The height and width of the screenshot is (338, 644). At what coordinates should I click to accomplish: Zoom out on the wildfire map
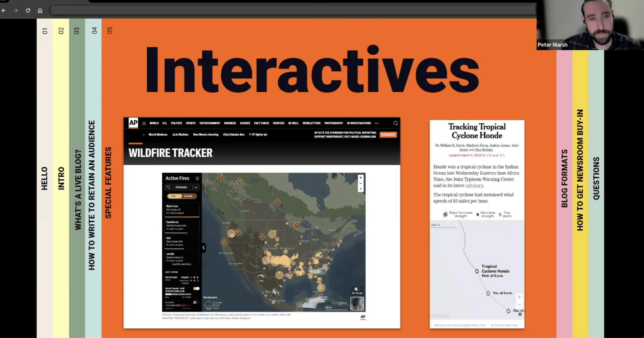pyautogui.click(x=361, y=183)
